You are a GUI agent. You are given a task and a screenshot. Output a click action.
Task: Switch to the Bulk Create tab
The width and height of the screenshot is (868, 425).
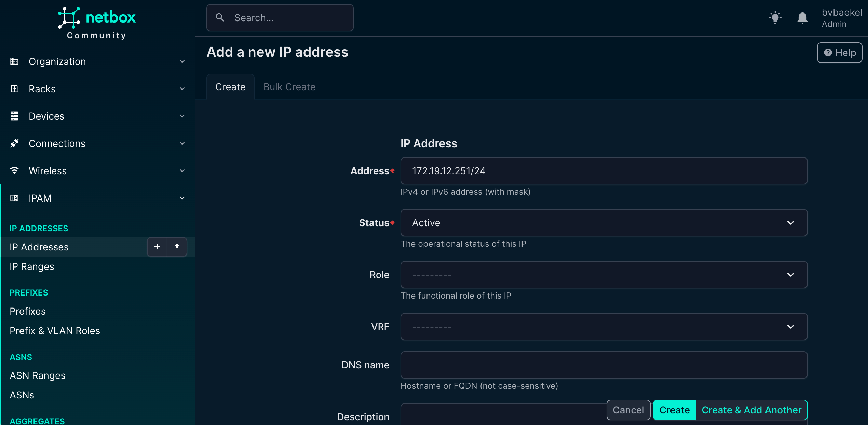289,87
